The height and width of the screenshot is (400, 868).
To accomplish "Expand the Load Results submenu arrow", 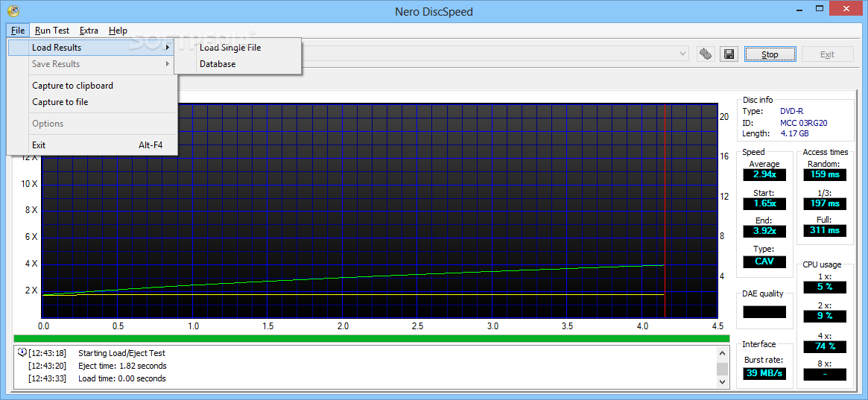I will 167,48.
